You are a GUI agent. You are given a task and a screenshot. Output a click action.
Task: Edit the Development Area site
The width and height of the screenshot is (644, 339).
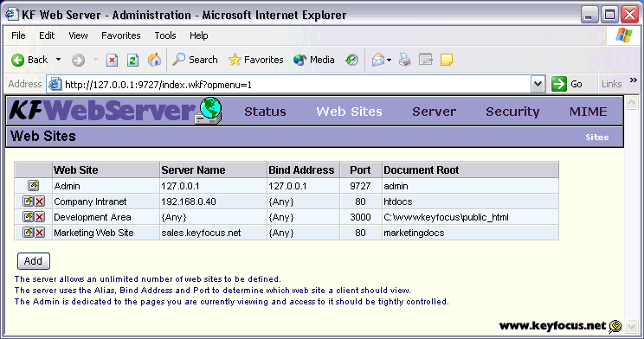pyautogui.click(x=28, y=217)
